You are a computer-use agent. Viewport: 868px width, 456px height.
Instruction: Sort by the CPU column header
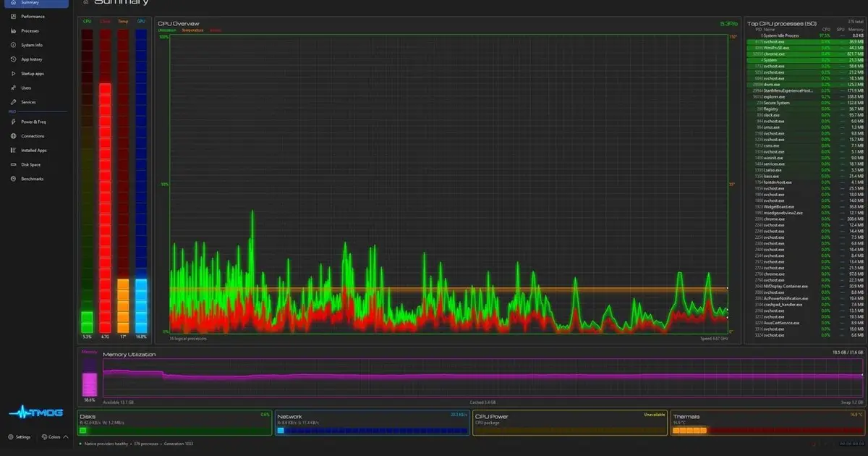[826, 29]
